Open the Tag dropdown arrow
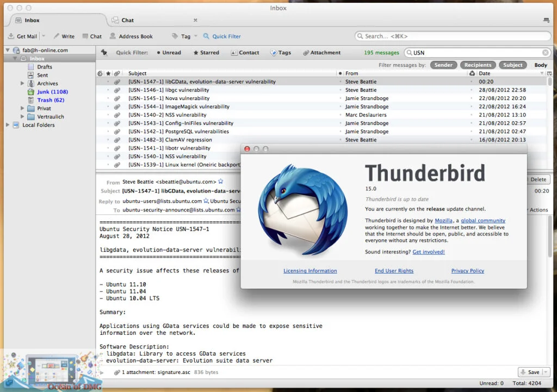557x392 pixels. [x=196, y=36]
